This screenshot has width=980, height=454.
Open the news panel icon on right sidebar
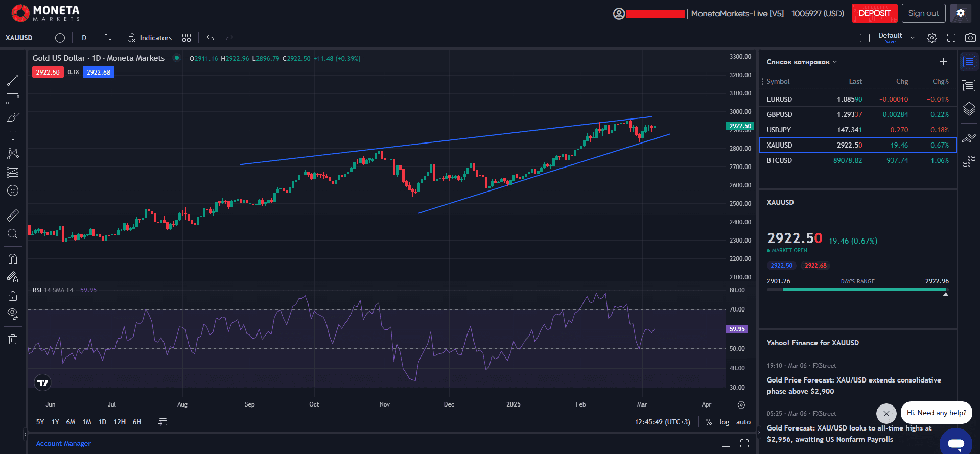(969, 85)
